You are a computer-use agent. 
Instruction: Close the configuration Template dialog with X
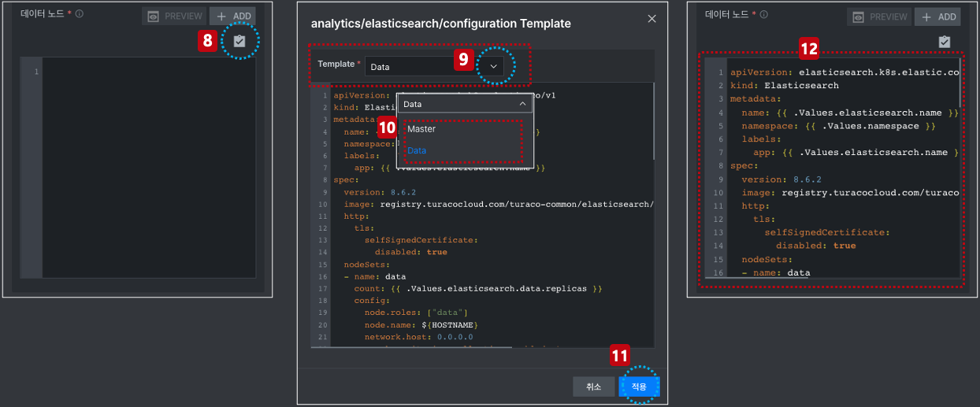tap(651, 19)
